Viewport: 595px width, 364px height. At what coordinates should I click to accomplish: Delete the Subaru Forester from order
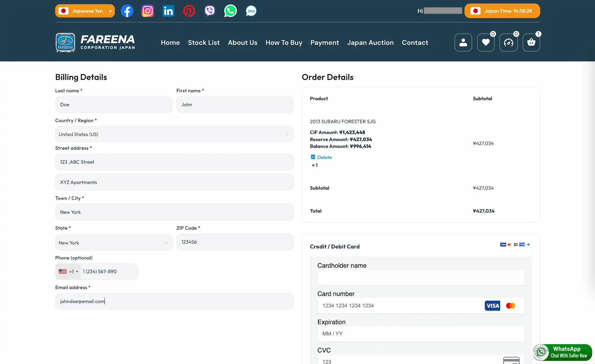321,157
